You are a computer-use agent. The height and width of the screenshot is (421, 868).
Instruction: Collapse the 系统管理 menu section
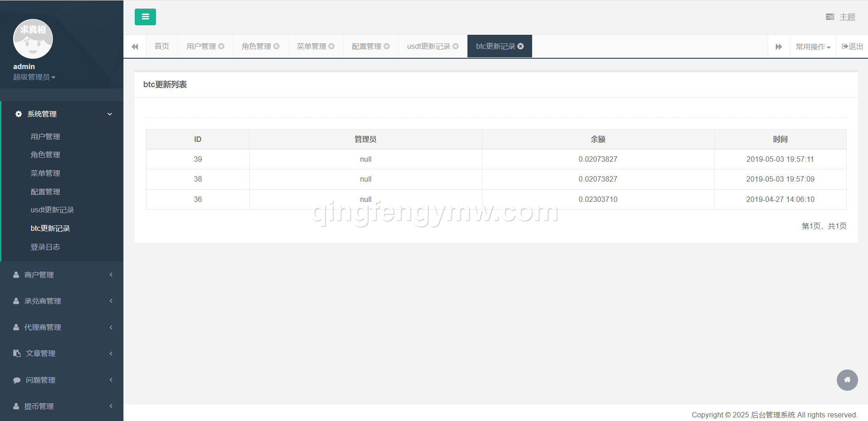click(62, 114)
